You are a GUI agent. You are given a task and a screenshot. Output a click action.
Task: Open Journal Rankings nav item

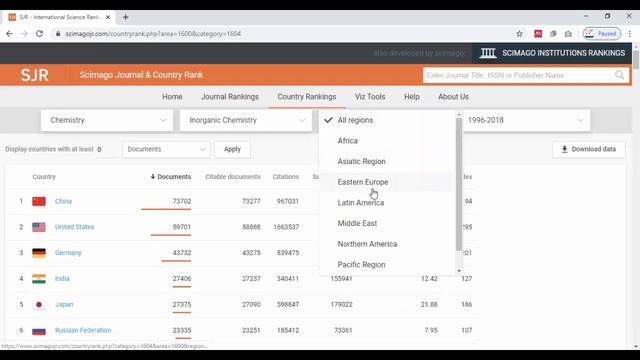coord(230,97)
